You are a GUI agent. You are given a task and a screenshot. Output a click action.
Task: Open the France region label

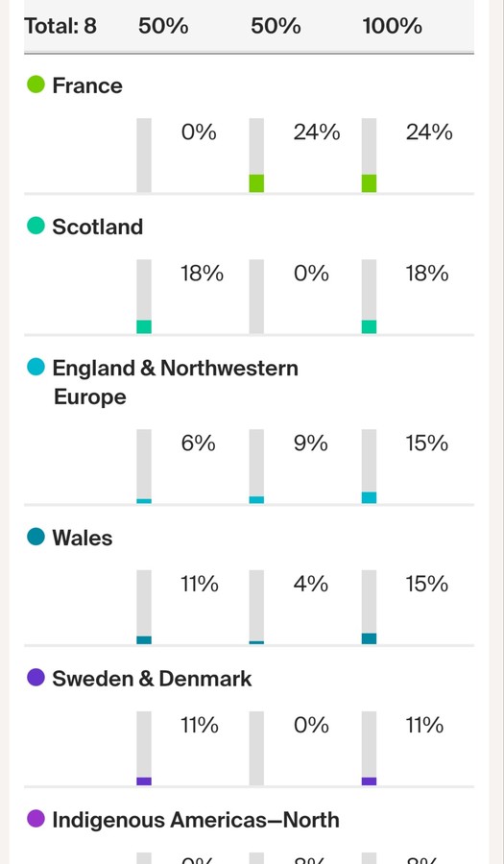coord(87,85)
